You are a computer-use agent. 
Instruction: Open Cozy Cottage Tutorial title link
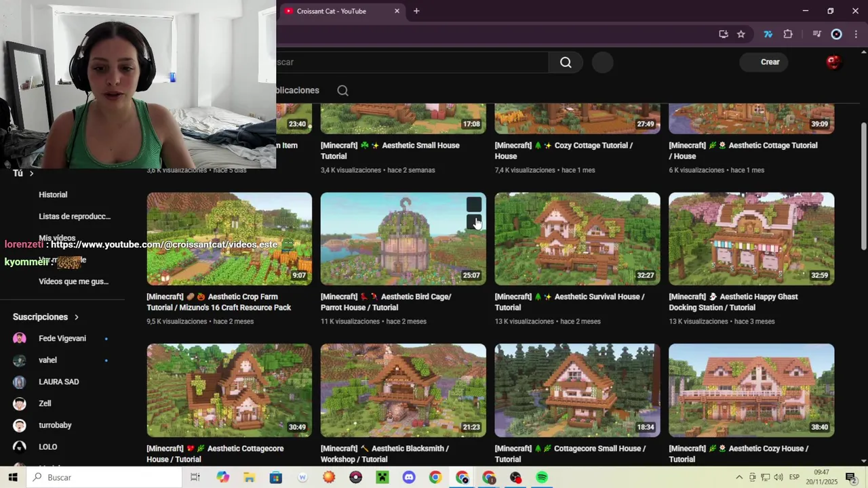tap(564, 150)
